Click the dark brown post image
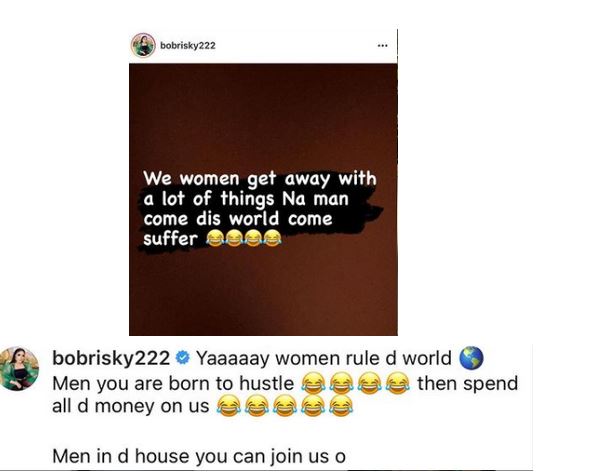The image size is (593, 472). click(263, 199)
